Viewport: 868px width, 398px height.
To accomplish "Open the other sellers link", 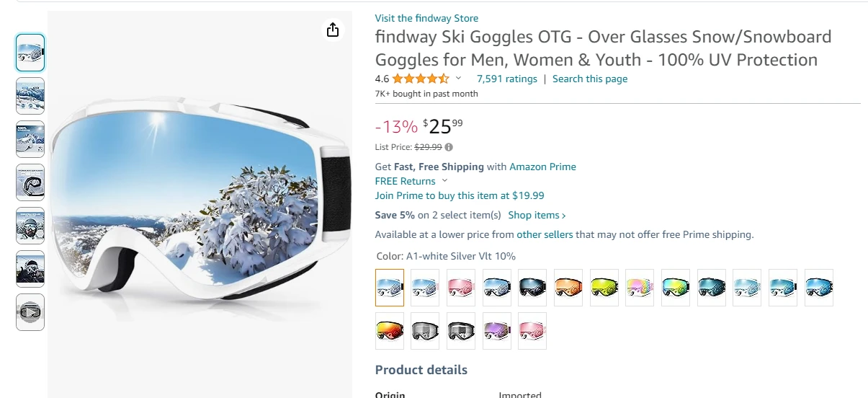I will pos(545,234).
